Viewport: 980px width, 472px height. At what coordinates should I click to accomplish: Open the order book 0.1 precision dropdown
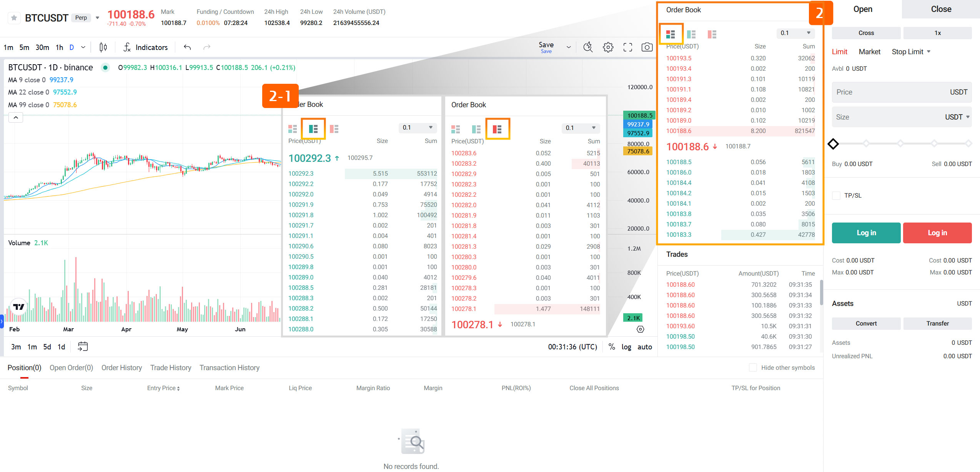pos(795,33)
